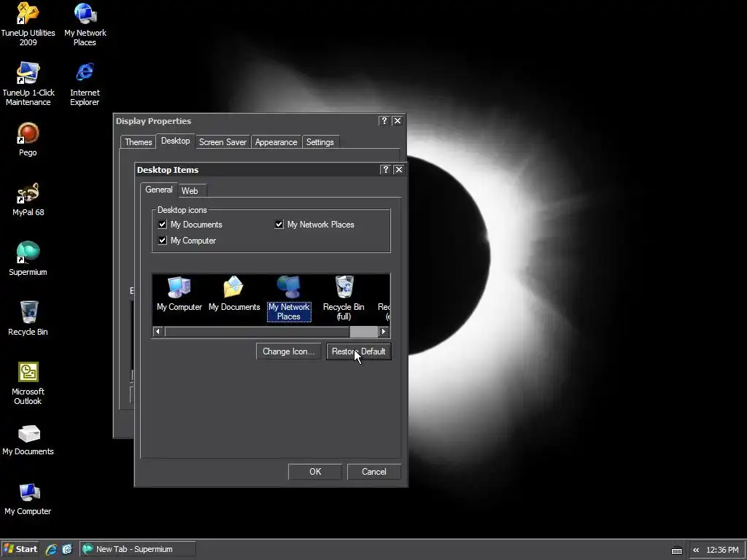
Task: Open the Start menu
Action: pos(20,549)
